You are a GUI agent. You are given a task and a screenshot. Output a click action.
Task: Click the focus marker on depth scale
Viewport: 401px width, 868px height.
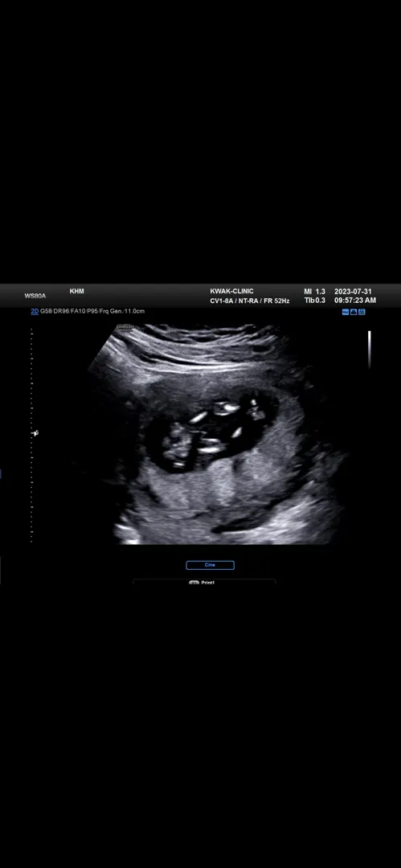point(35,433)
